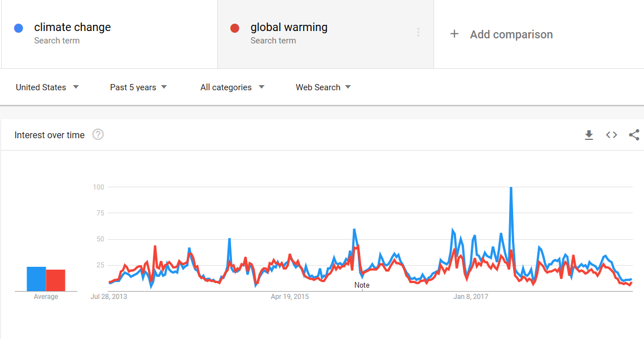This screenshot has height=339, width=644.
Task: Download the interest over time data
Action: pos(589,135)
